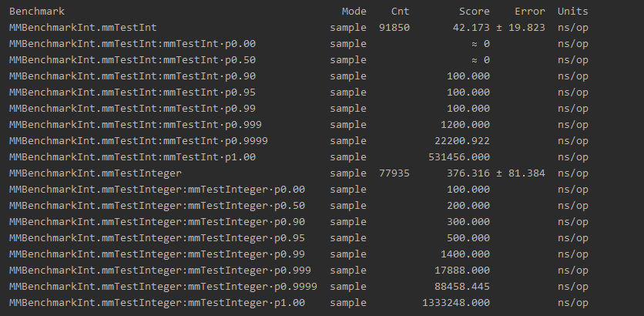Click the score value 531456.000
644x316 pixels.
coord(459,157)
